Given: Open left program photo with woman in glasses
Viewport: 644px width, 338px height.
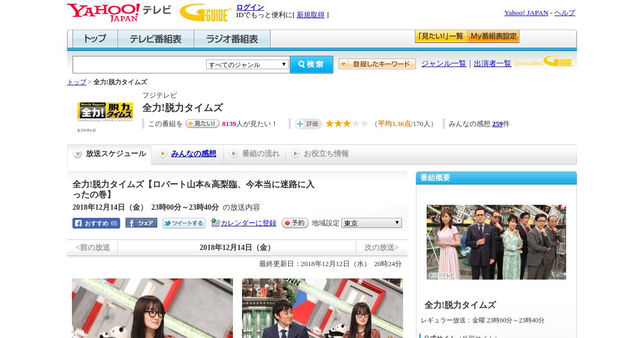Looking at the screenshot, I should coord(152,308).
